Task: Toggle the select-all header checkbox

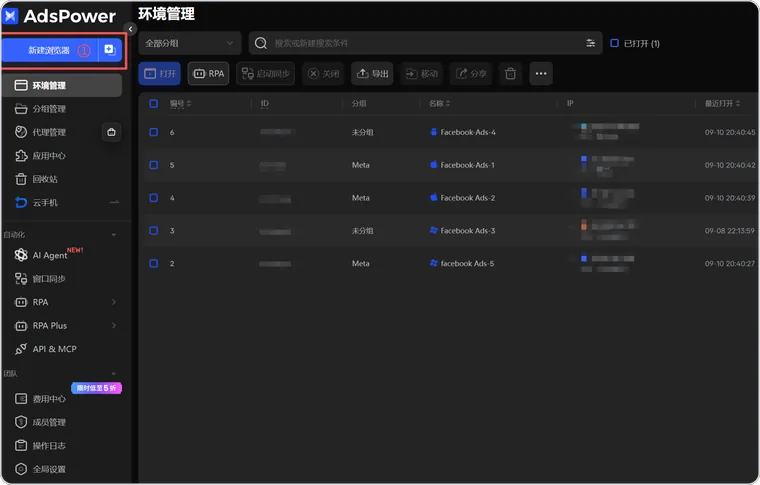Action: point(154,103)
